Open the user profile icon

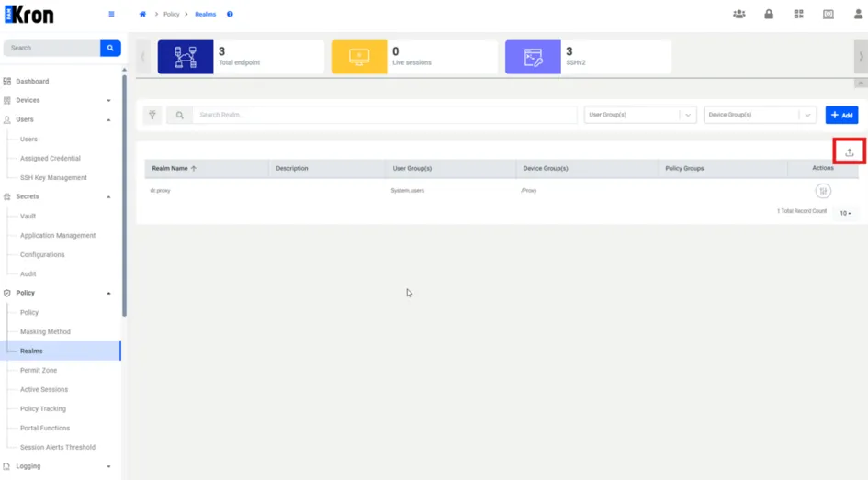coord(858,15)
